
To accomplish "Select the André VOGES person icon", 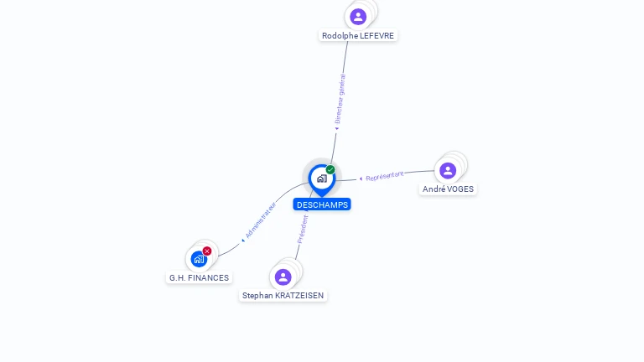I will (448, 170).
